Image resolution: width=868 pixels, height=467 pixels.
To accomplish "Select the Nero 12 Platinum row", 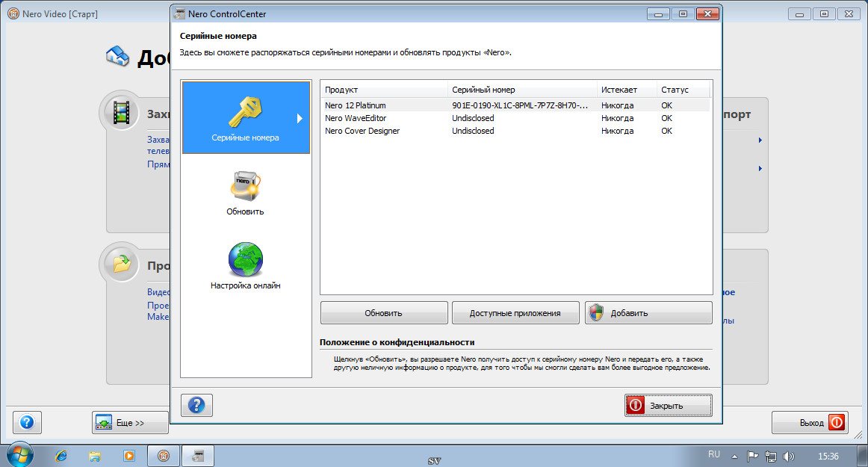I will click(515, 105).
